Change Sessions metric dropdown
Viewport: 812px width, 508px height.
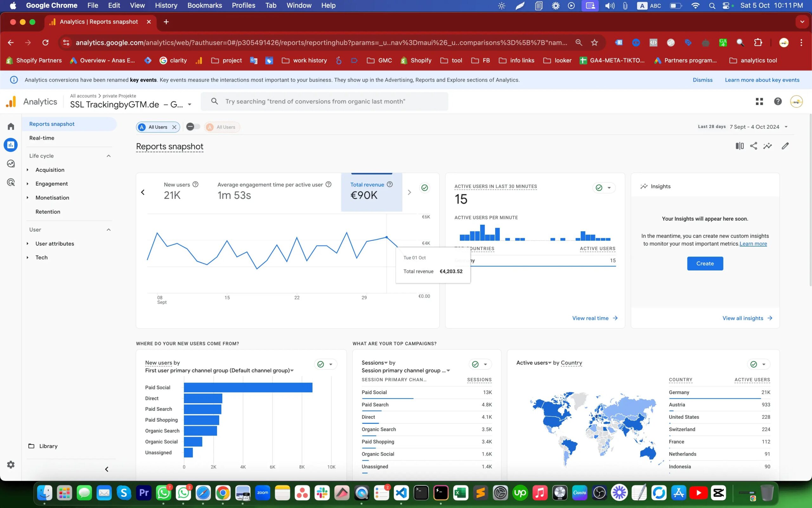pos(375,363)
